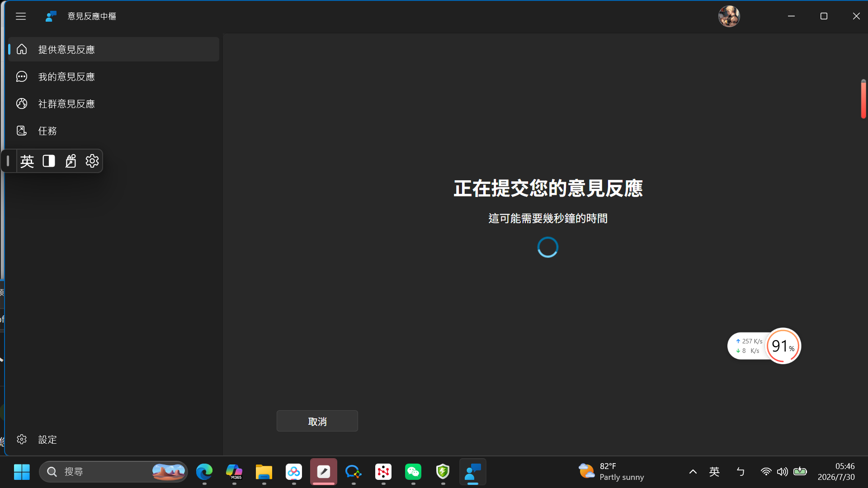This screenshot has width=868, height=488.
Task: Open WeChat from the taskbar
Action: pos(413,472)
